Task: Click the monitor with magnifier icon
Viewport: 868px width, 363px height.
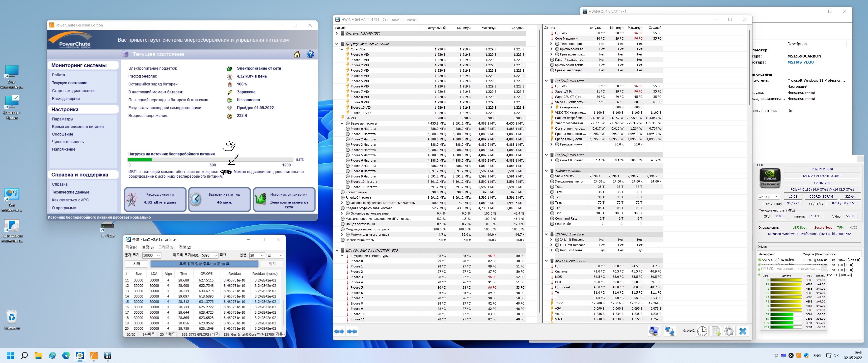Action: click(654, 331)
